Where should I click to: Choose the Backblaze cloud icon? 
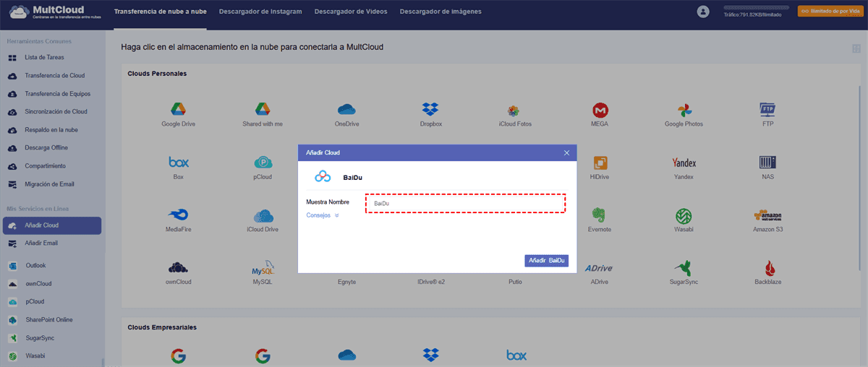pyautogui.click(x=767, y=269)
